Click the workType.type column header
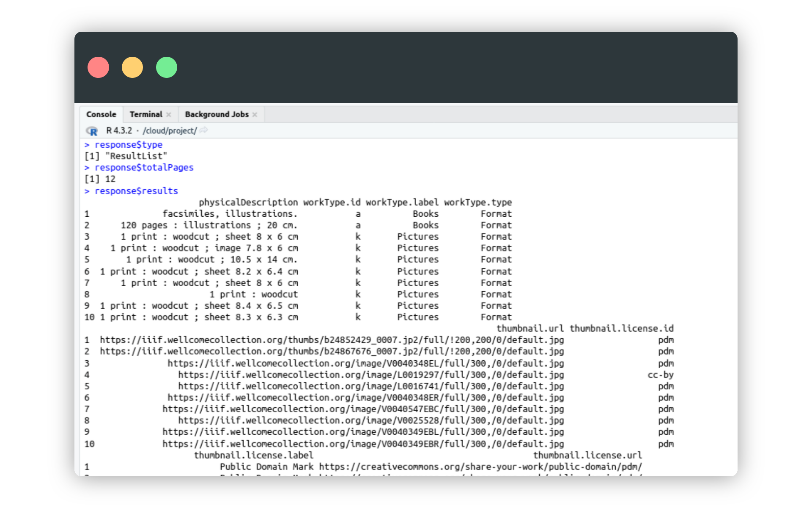 click(478, 202)
